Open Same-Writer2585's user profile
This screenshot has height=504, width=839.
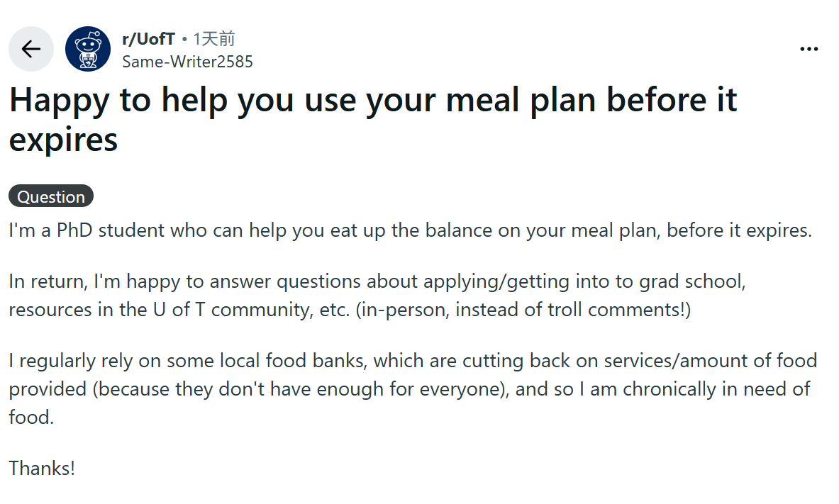click(187, 62)
